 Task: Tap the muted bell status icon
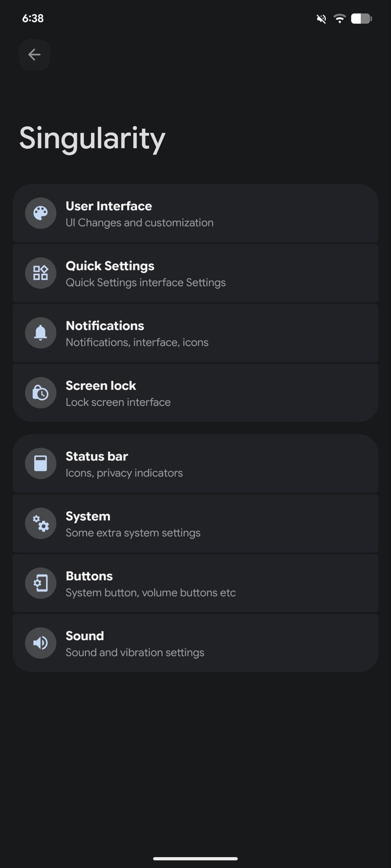point(321,19)
